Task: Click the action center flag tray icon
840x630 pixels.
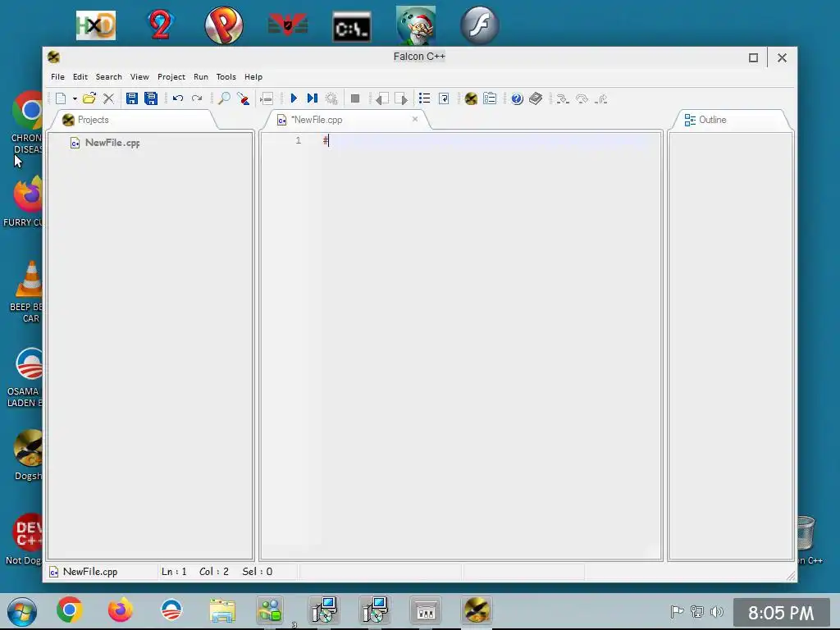Action: point(677,611)
